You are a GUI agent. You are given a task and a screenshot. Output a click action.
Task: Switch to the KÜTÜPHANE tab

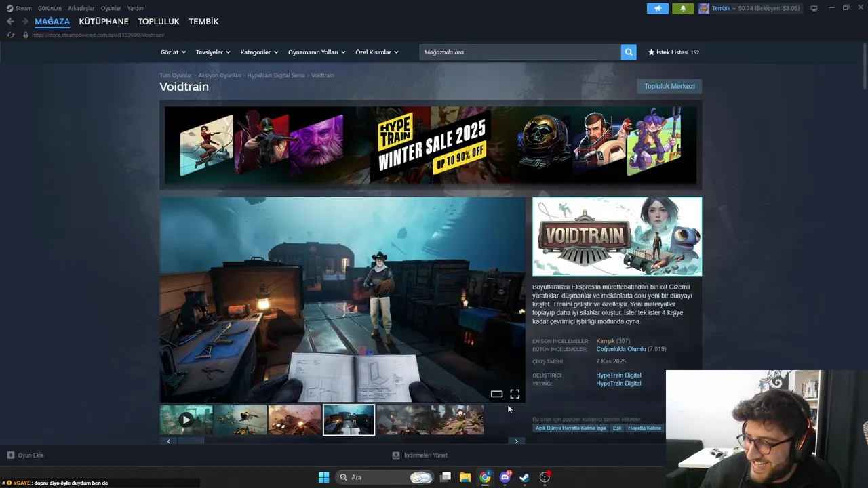104,22
